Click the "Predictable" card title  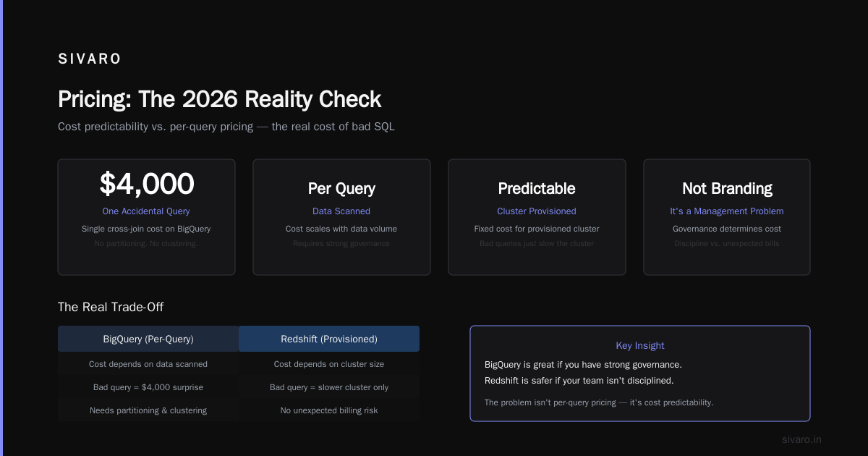(x=537, y=189)
